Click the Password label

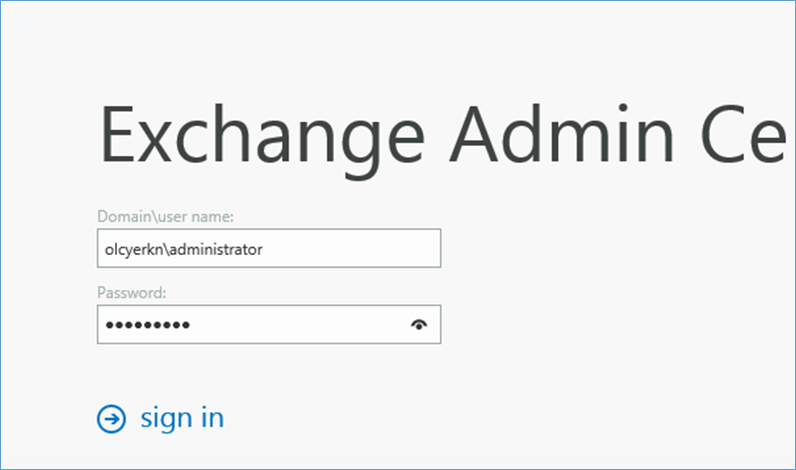[x=131, y=293]
